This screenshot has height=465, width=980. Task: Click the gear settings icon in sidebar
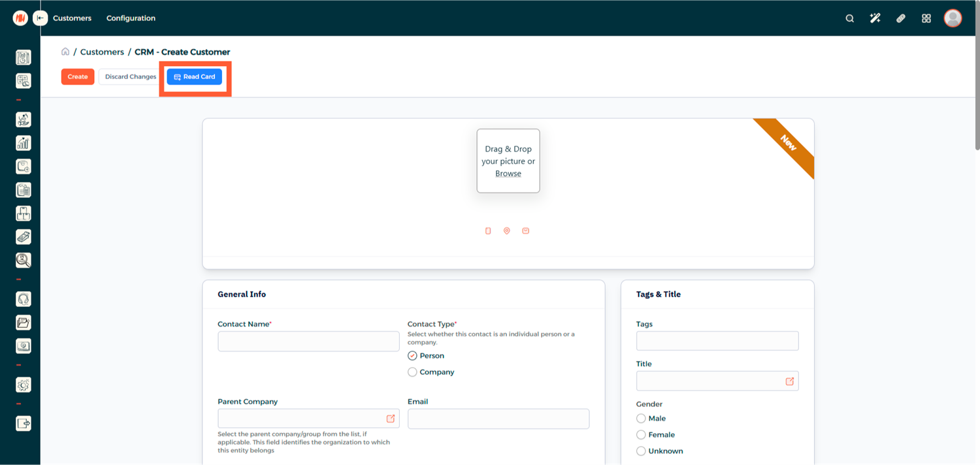point(23,385)
